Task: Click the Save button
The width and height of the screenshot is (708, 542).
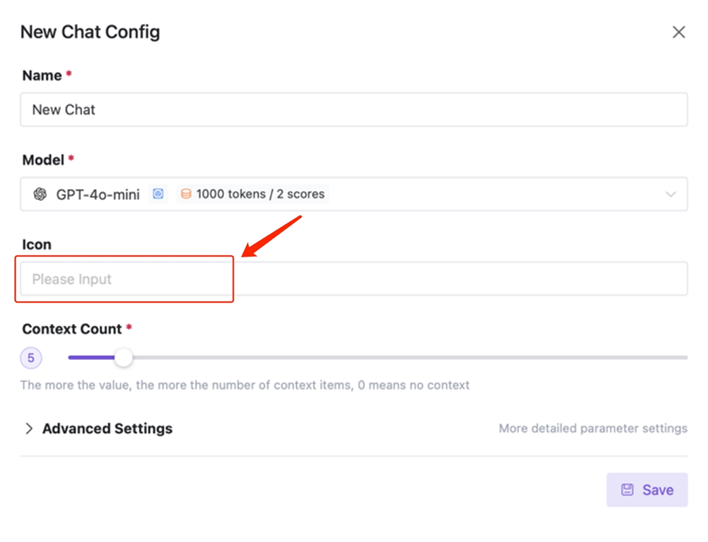Action: (x=647, y=490)
